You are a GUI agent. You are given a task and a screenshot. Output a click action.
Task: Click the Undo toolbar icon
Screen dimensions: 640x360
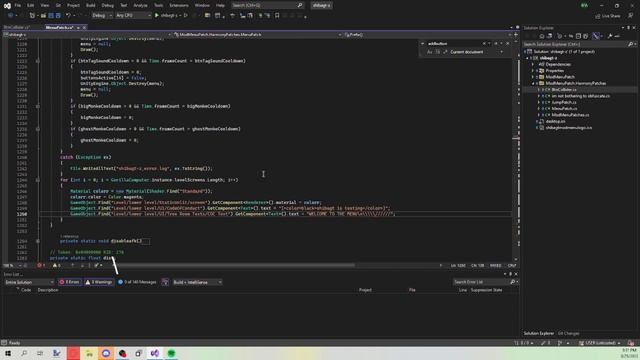click(x=69, y=16)
